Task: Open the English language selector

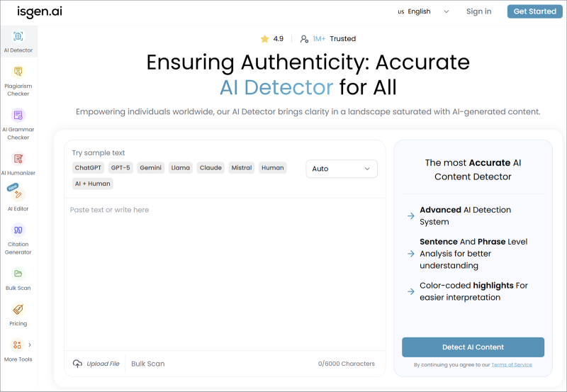Action: click(x=423, y=11)
